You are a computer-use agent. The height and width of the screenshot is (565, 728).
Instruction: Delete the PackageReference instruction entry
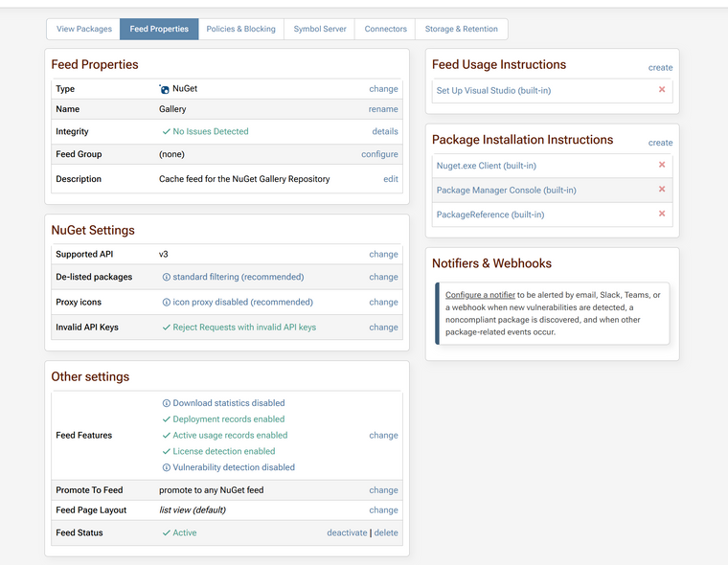661,215
